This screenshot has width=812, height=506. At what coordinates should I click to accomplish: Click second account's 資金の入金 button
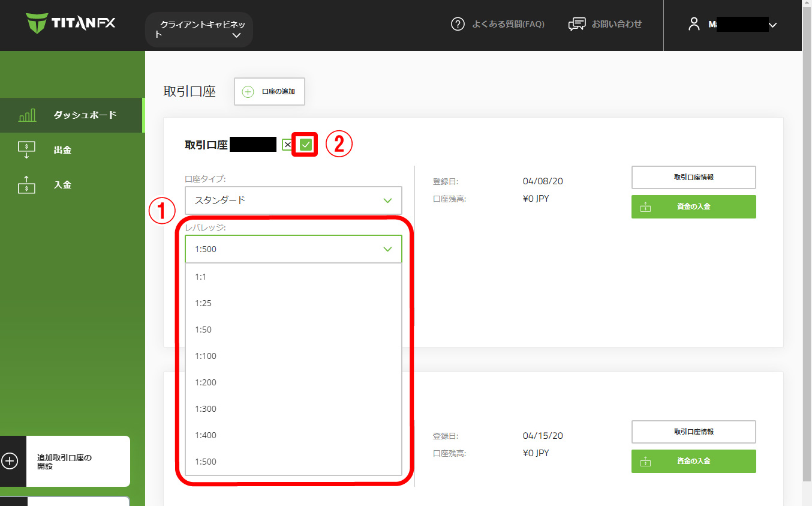click(693, 461)
